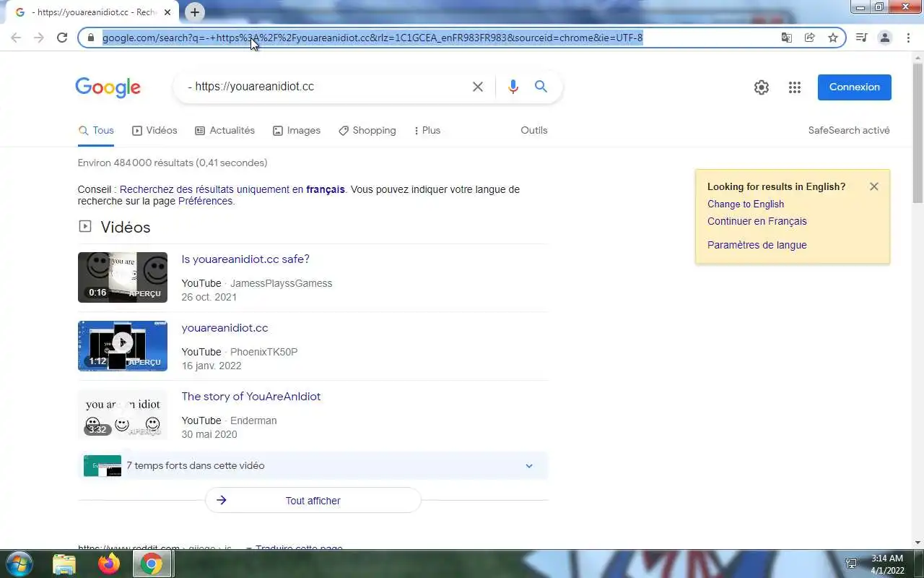Screen dimensions: 924x578
Task: Expand '7 temps forts dans cette vidéo'
Action: click(313, 466)
